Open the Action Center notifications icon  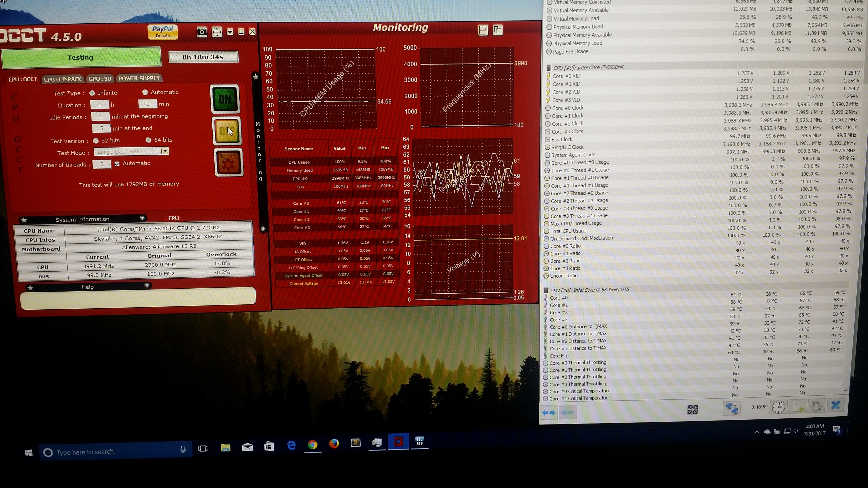(x=837, y=430)
